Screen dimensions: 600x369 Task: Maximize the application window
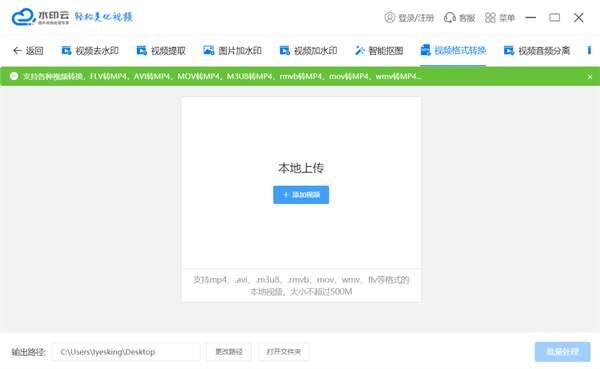coord(554,18)
